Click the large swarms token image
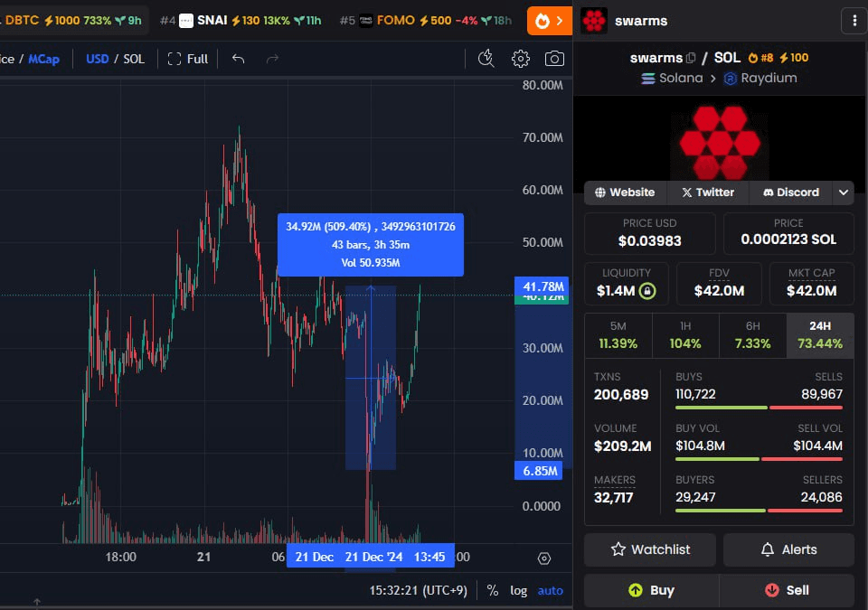868x610 pixels. [x=720, y=141]
